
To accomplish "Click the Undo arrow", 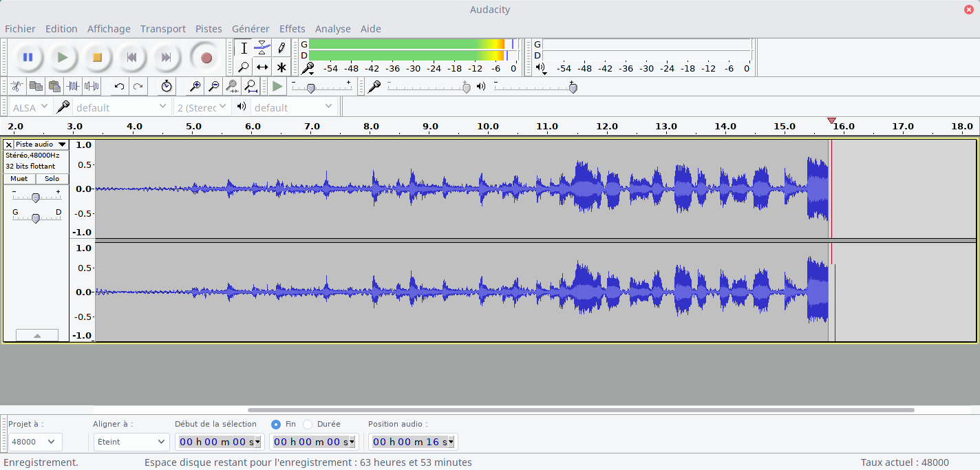I will click(119, 86).
